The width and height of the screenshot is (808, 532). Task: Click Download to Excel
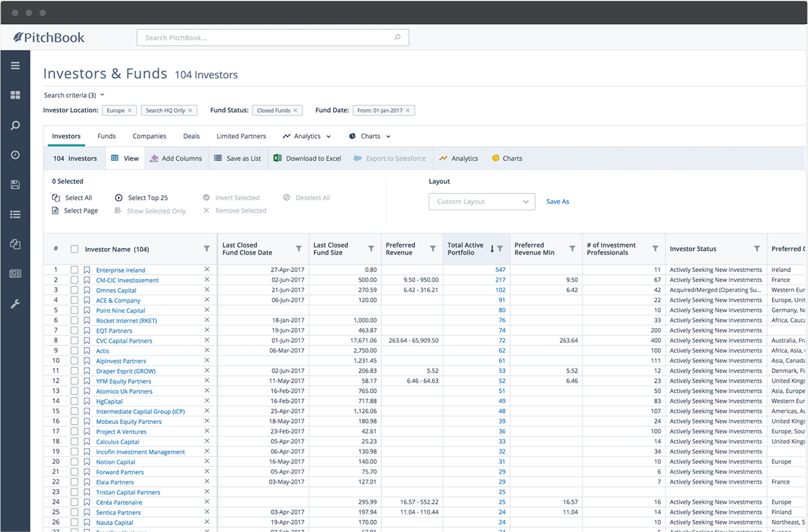307,158
